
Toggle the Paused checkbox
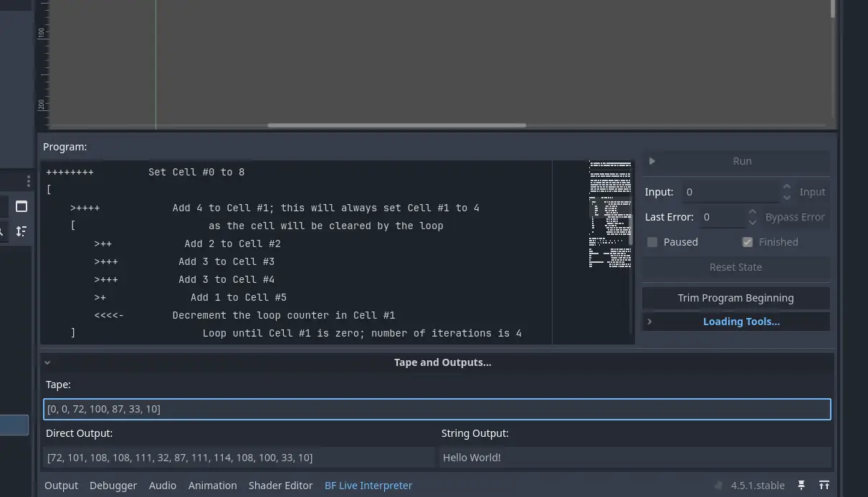click(x=652, y=242)
